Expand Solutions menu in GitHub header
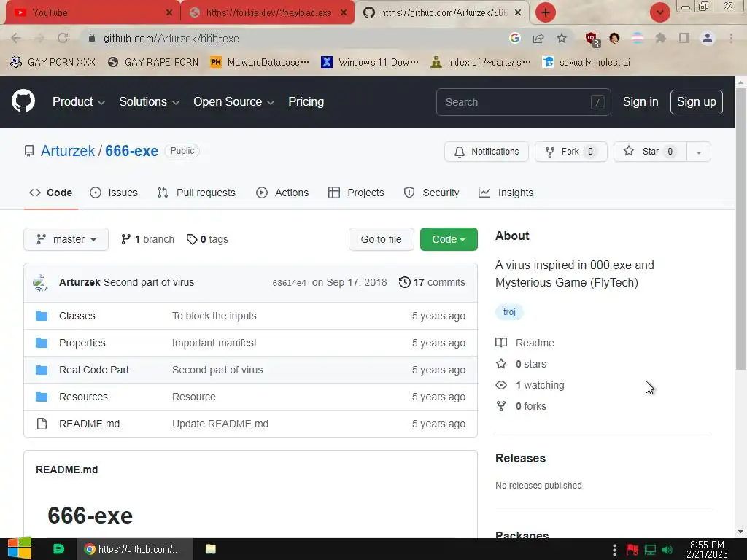This screenshot has height=560, width=747. coord(149,101)
